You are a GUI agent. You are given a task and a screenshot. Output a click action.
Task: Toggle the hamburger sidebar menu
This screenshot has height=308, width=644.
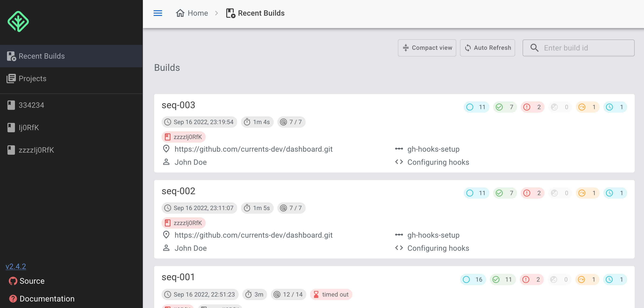158,13
